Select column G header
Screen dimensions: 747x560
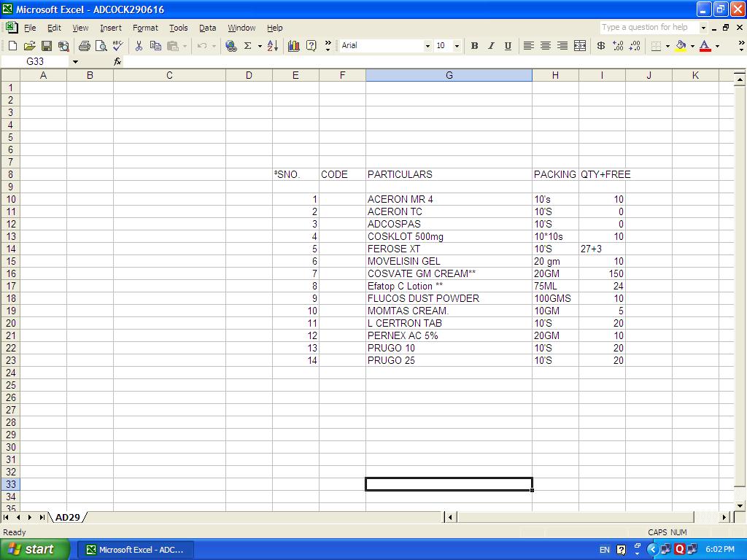449,75
